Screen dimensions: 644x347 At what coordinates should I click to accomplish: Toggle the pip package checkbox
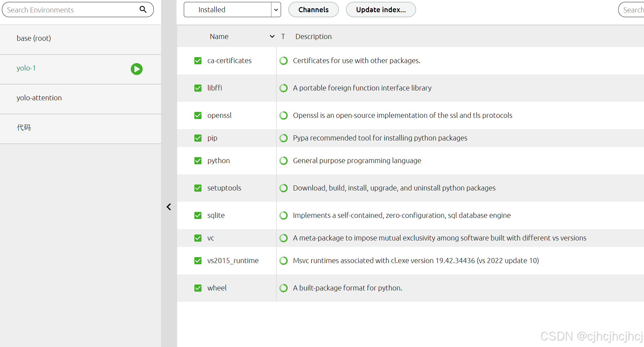pos(198,138)
